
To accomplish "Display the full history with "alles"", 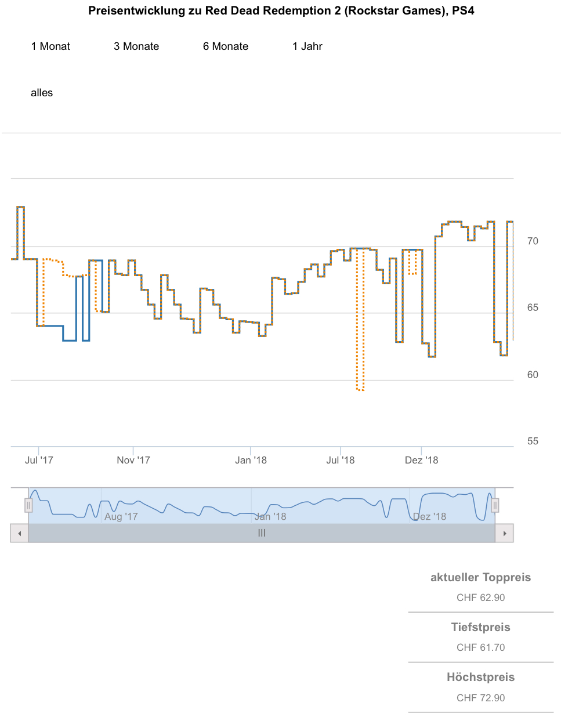I will (x=42, y=93).
